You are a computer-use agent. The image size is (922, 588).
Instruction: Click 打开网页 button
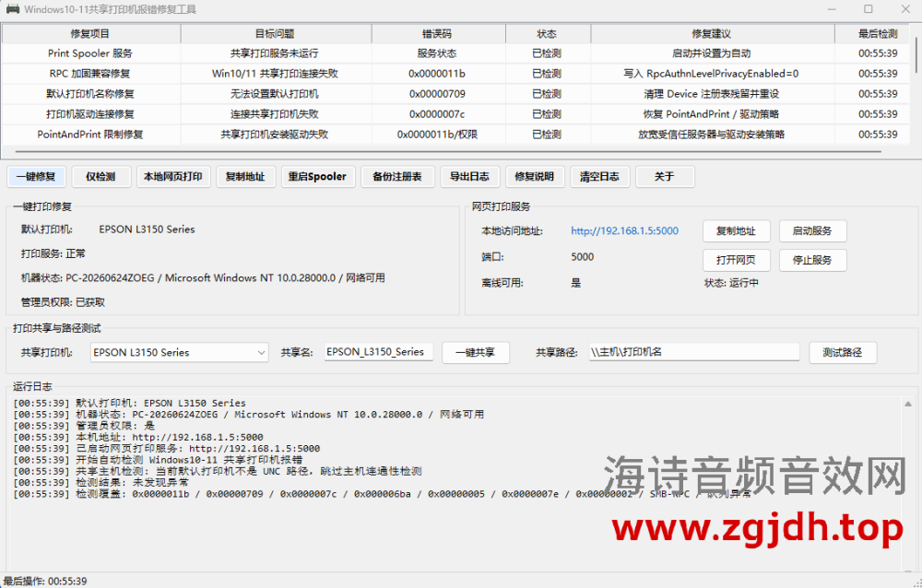pos(736,260)
